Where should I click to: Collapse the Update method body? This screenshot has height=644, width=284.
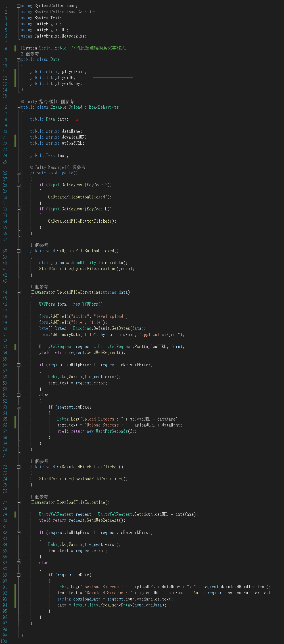pyautogui.click(x=19, y=173)
